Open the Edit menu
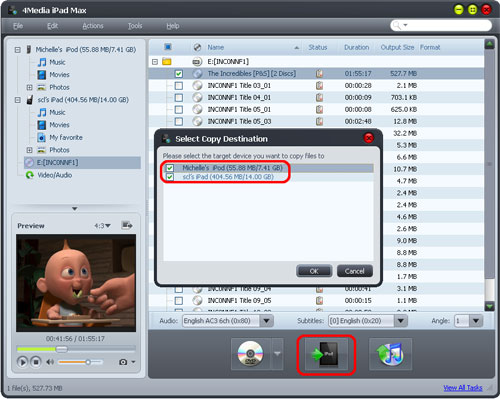 point(52,26)
